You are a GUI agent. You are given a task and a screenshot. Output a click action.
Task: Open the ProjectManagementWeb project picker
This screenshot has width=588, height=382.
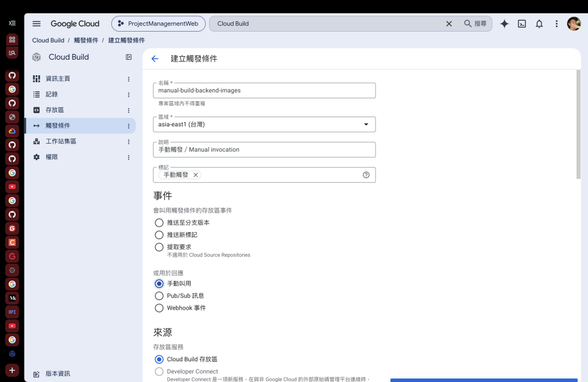[x=158, y=24]
